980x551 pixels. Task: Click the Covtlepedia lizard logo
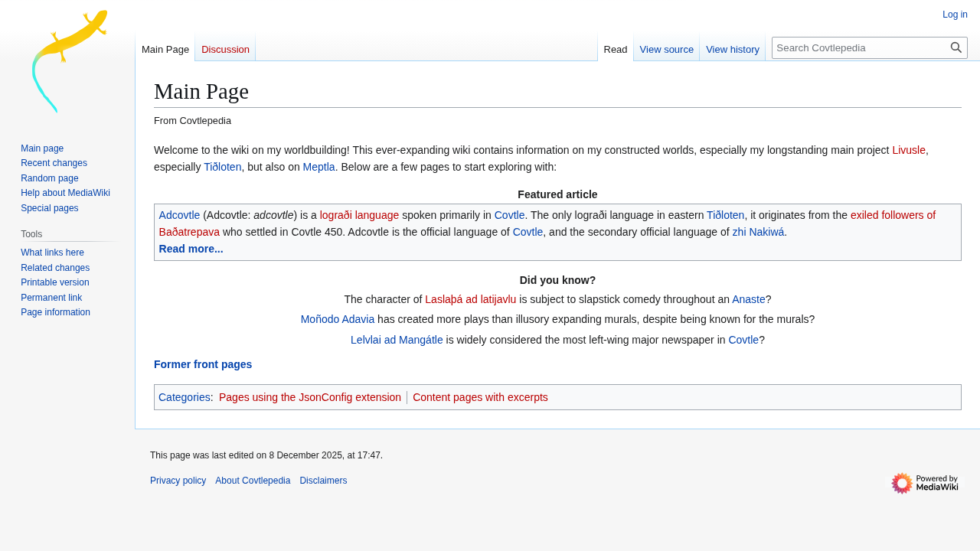(67, 61)
